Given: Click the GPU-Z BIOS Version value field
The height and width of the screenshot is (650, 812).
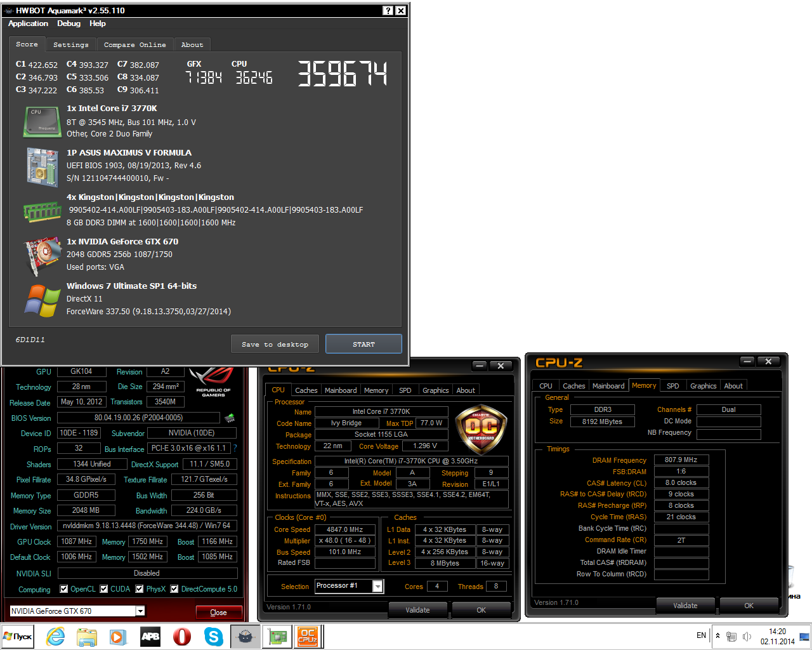Looking at the screenshot, I should click(138, 418).
